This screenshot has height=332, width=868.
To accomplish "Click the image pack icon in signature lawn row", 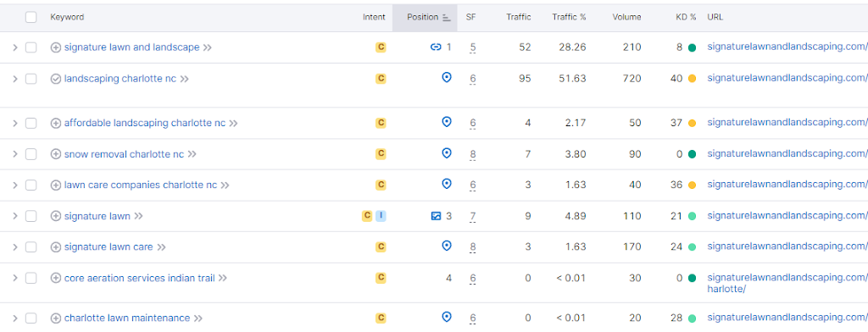I will 437,216.
